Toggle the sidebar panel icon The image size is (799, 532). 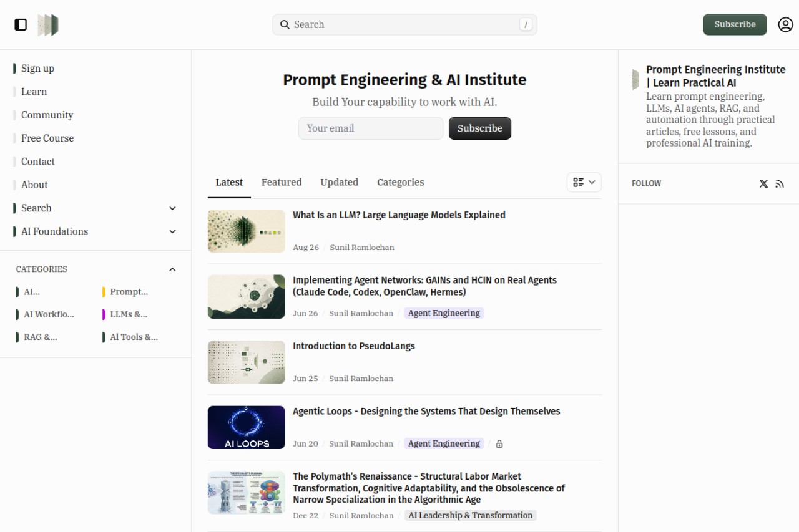coord(21,24)
